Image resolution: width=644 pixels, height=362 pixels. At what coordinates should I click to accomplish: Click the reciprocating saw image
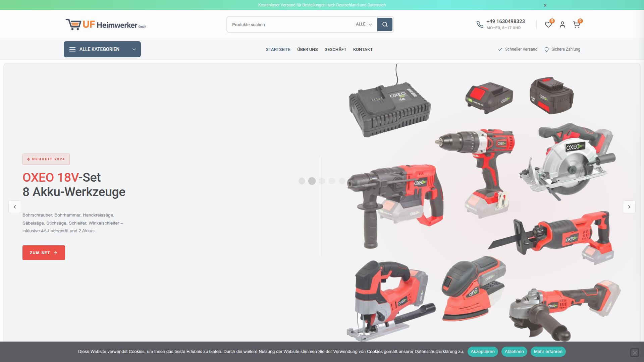(551, 237)
